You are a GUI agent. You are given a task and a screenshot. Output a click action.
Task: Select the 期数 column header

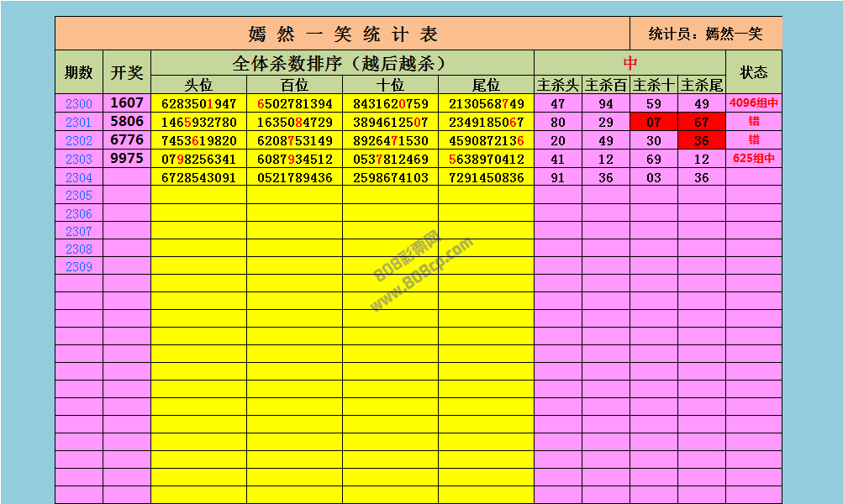click(79, 72)
